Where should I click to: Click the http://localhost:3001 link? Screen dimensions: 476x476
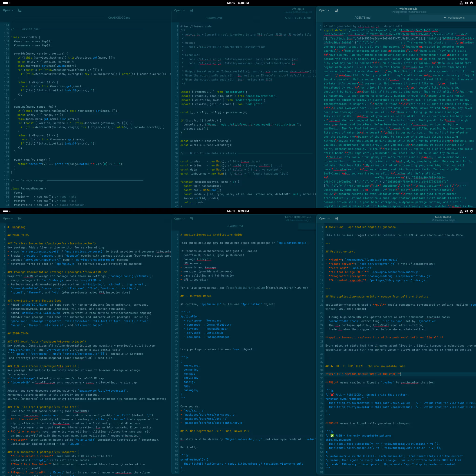pos(417,264)
